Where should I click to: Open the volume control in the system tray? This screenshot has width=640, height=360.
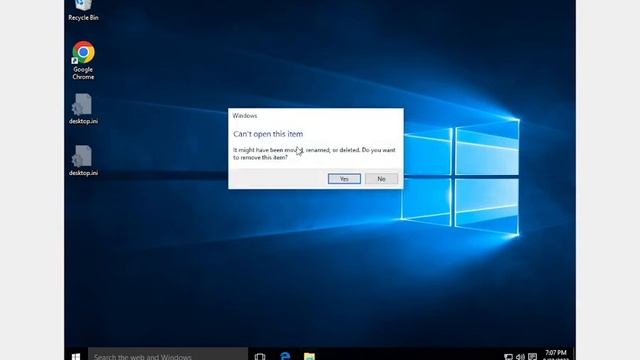click(x=520, y=357)
